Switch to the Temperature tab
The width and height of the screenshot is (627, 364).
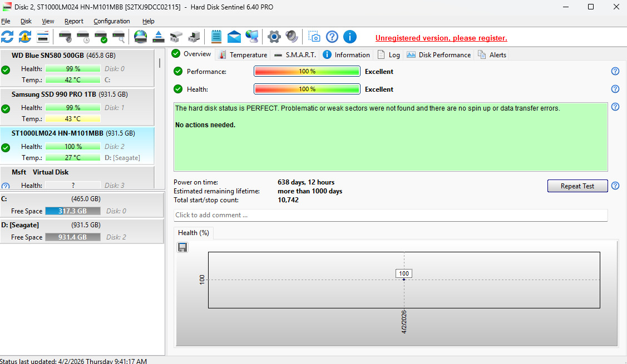(x=243, y=55)
